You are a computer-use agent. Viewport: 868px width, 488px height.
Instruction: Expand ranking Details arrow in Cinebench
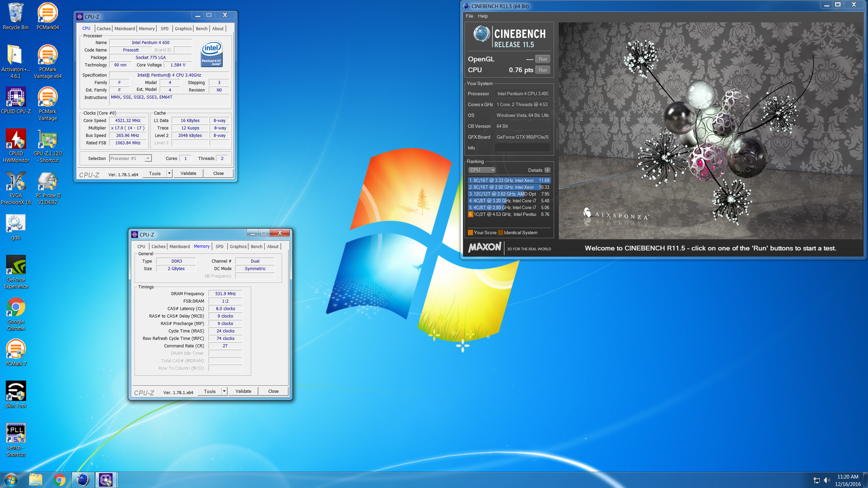(x=548, y=170)
